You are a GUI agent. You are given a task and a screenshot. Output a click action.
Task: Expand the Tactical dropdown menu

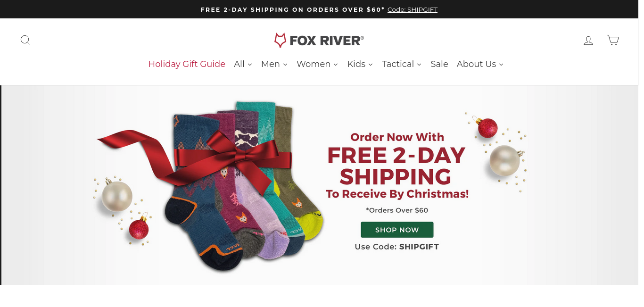tap(402, 64)
